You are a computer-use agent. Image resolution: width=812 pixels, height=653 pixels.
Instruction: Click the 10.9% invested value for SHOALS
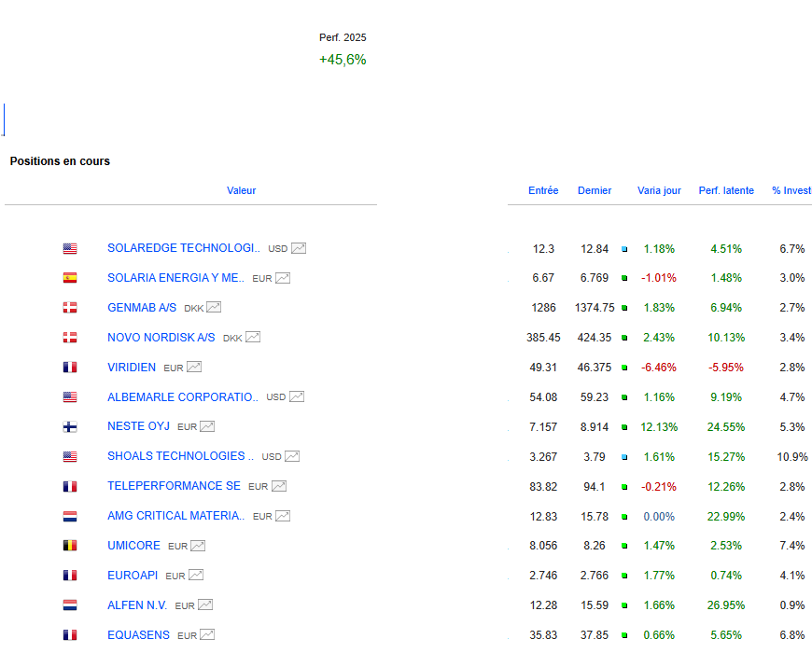click(x=792, y=457)
